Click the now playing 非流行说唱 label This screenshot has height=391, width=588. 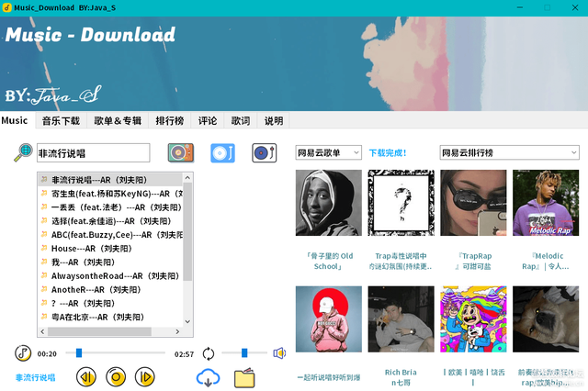click(x=35, y=377)
